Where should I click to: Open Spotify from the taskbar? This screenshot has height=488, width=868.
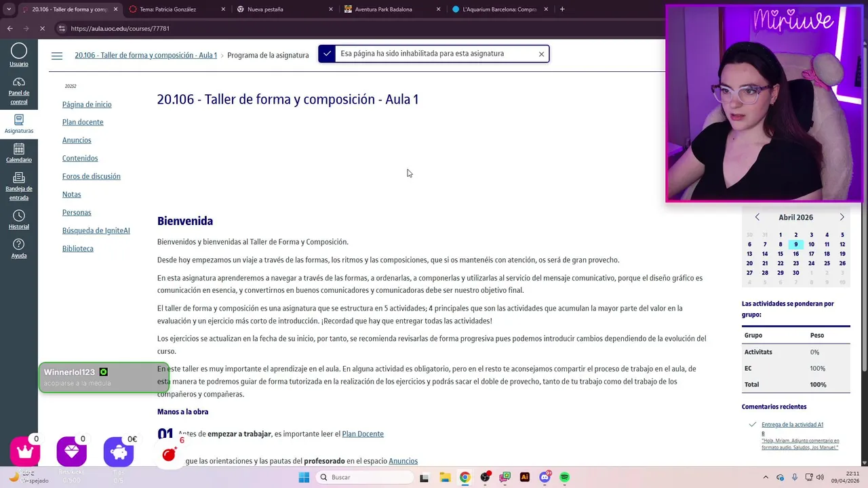[565, 477]
